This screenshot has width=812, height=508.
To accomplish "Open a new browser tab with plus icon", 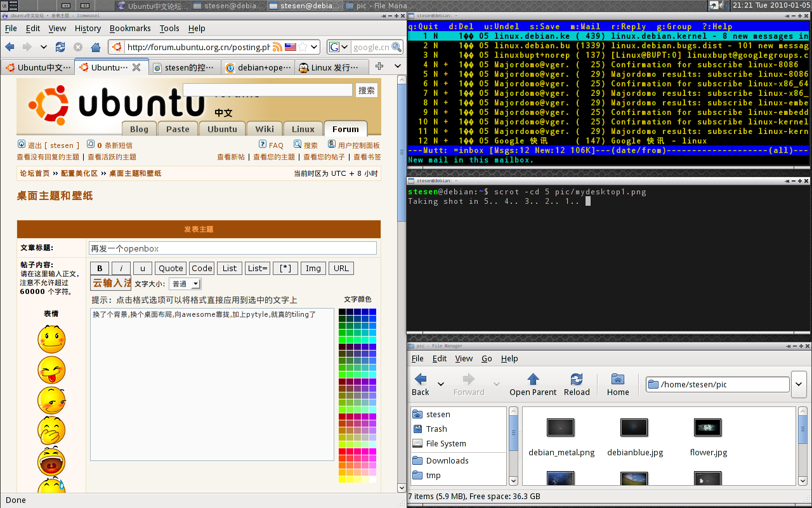I will (x=379, y=66).
